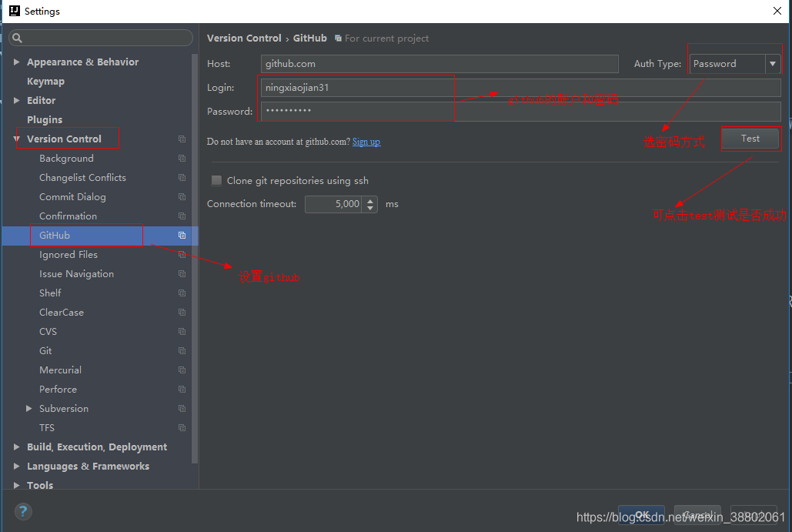
Task: Expand Build, Execution, Deployment section
Action: [17, 447]
